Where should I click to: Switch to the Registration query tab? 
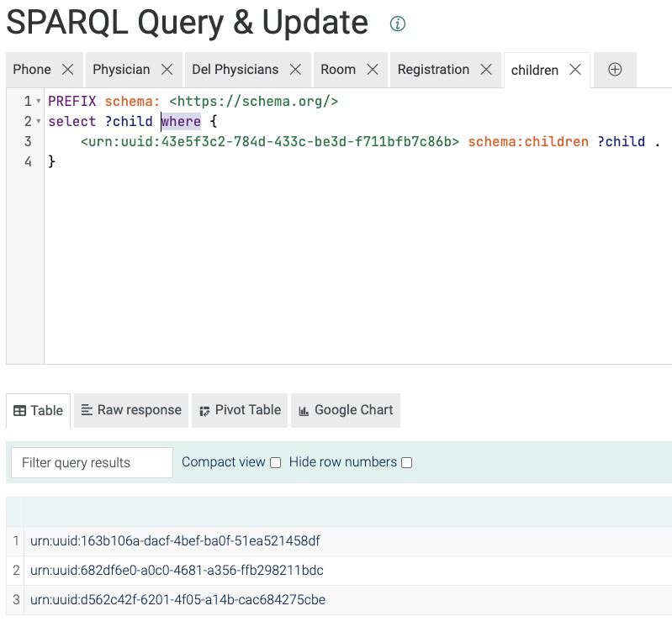(x=433, y=70)
